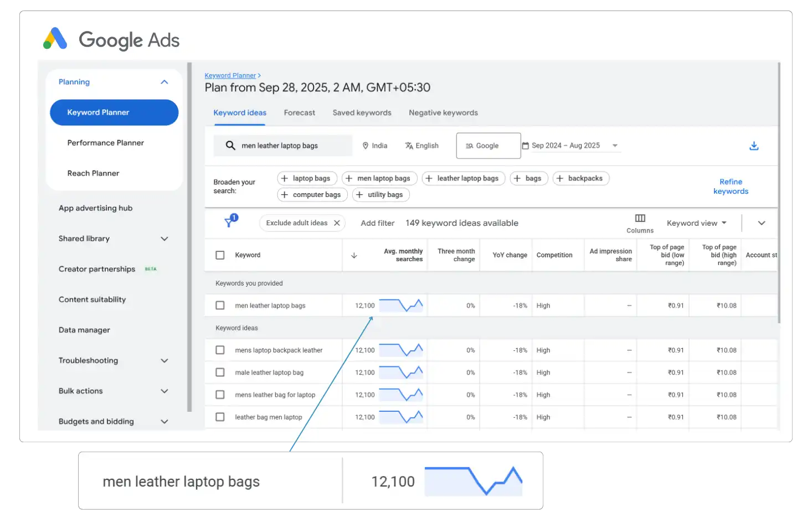Expand the Shared library section
Viewport: 812px width, 528px height.
click(164, 239)
